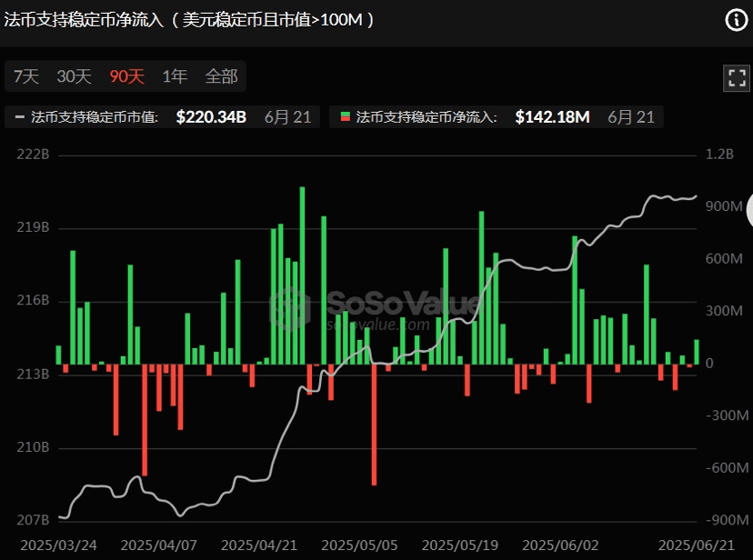Open the info icon beside chart title
This screenshot has height=560, width=753.
tap(737, 20)
